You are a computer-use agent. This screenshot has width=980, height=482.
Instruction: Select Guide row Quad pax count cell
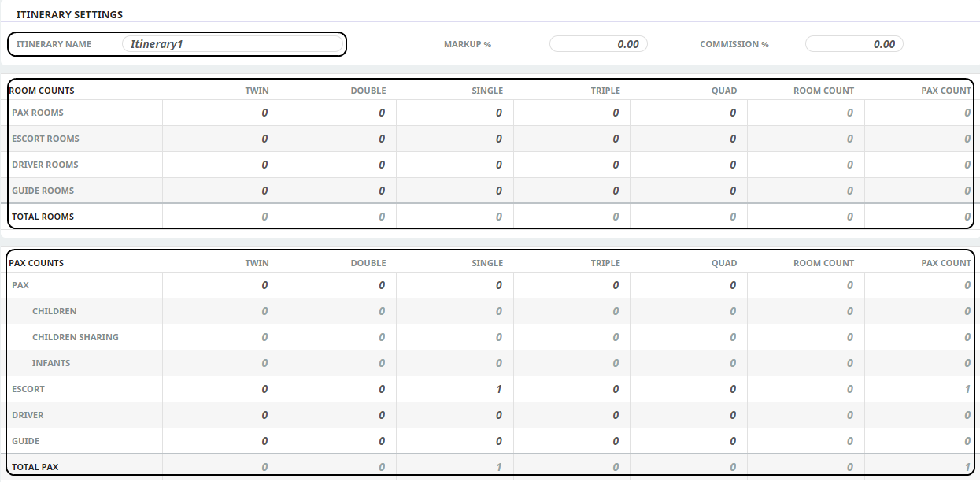point(689,441)
